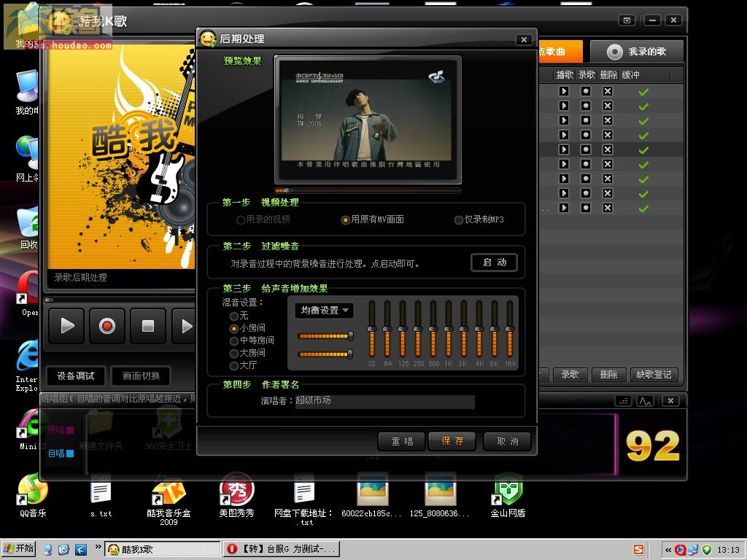Click 启动 noise filter button

click(494, 262)
